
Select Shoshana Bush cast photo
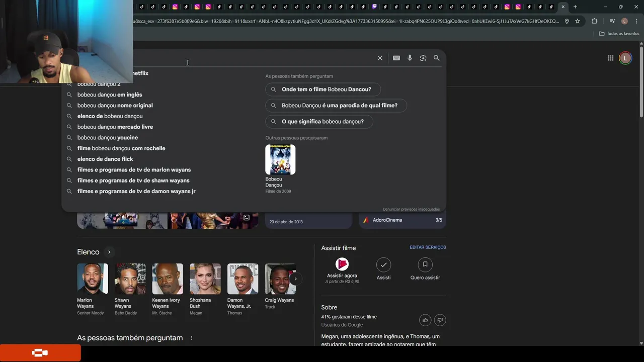[x=205, y=279]
